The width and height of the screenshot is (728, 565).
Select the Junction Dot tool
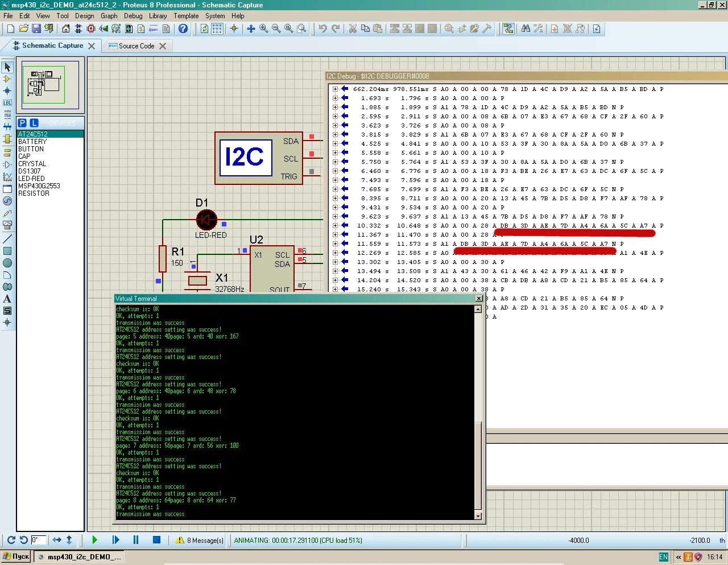pos(7,90)
